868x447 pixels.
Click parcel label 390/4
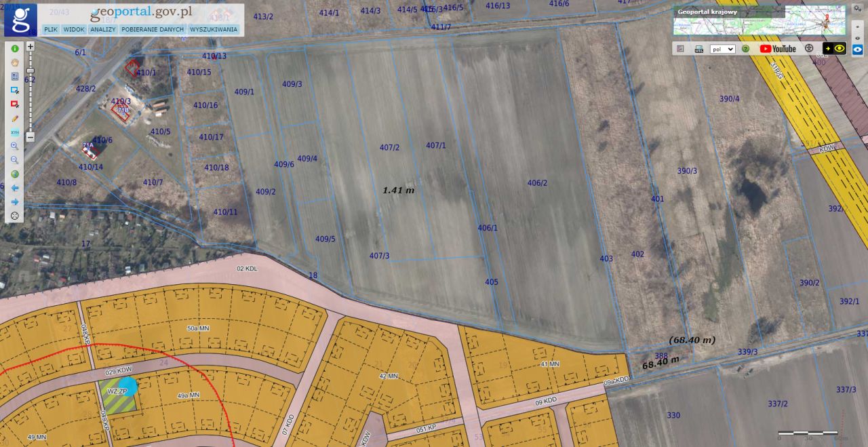[x=729, y=98]
